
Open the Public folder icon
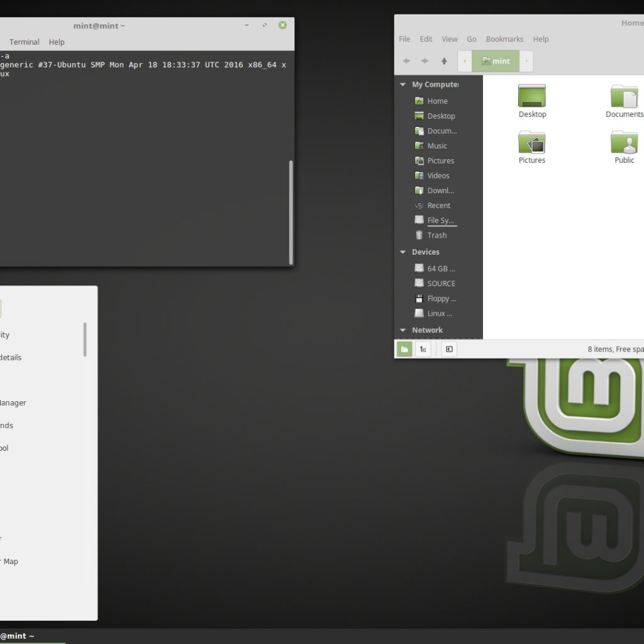point(625,147)
